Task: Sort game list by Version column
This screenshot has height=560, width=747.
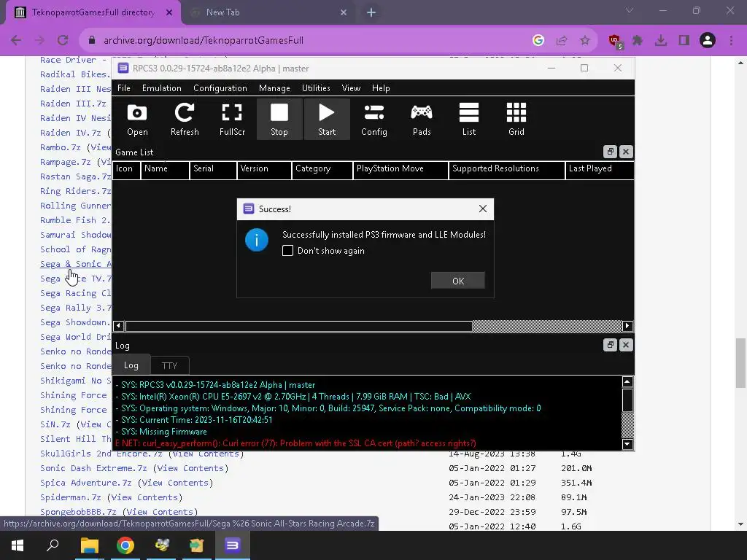Action: [x=264, y=168]
